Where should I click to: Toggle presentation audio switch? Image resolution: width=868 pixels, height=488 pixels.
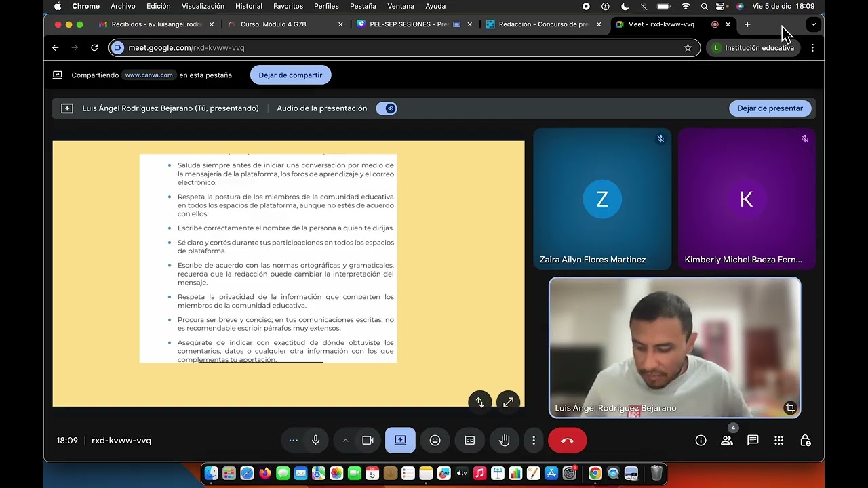(387, 108)
